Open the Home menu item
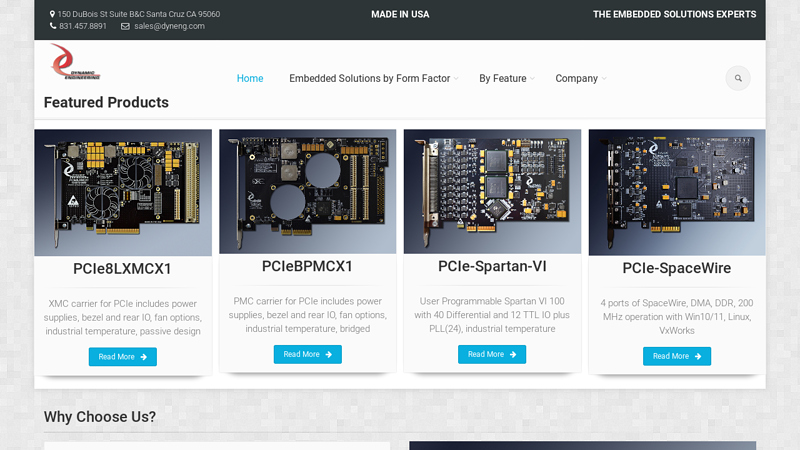The width and height of the screenshot is (800, 450). coord(250,79)
